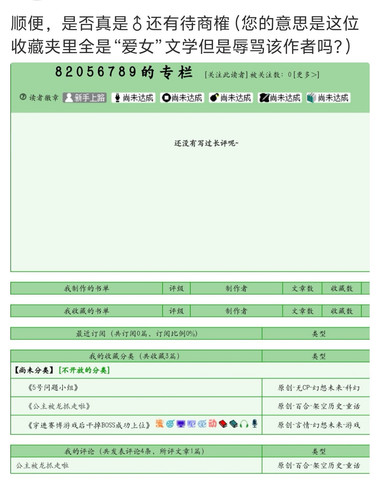Open 公主被龙抓走啦 under 我的评论
This screenshot has width=380, height=500.
pyautogui.click(x=42, y=465)
